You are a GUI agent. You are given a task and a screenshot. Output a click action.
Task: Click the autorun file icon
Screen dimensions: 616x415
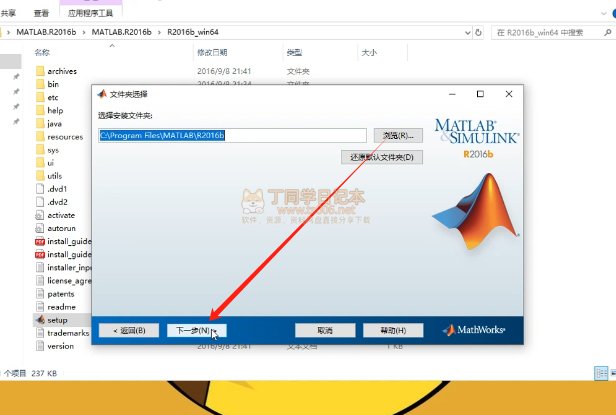[40, 228]
